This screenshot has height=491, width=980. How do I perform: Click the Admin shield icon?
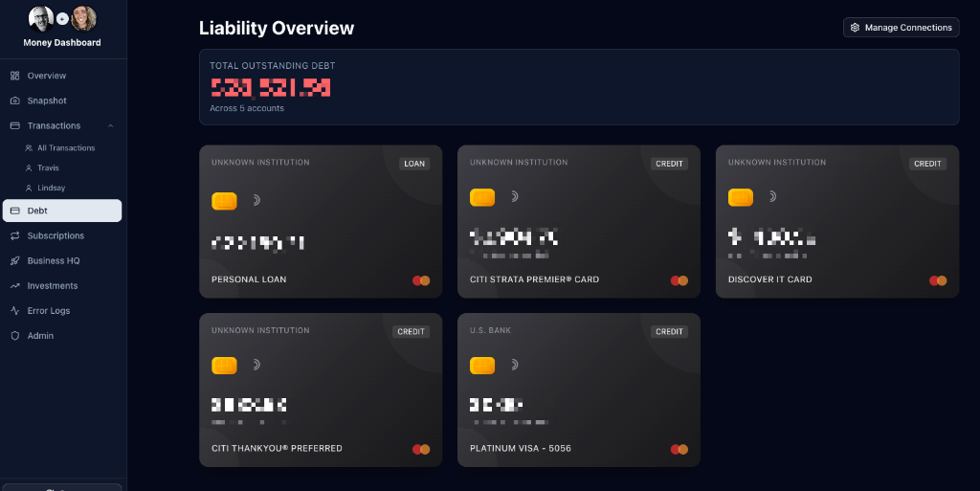pos(15,335)
